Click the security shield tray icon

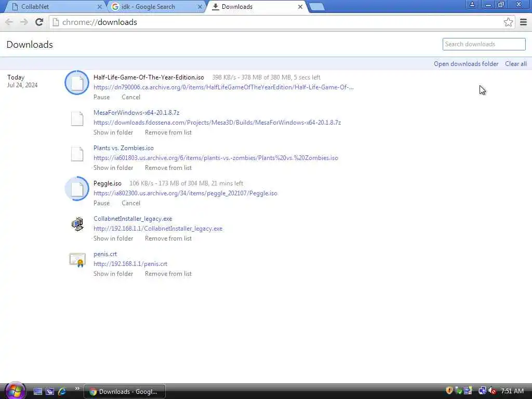pyautogui.click(x=449, y=391)
